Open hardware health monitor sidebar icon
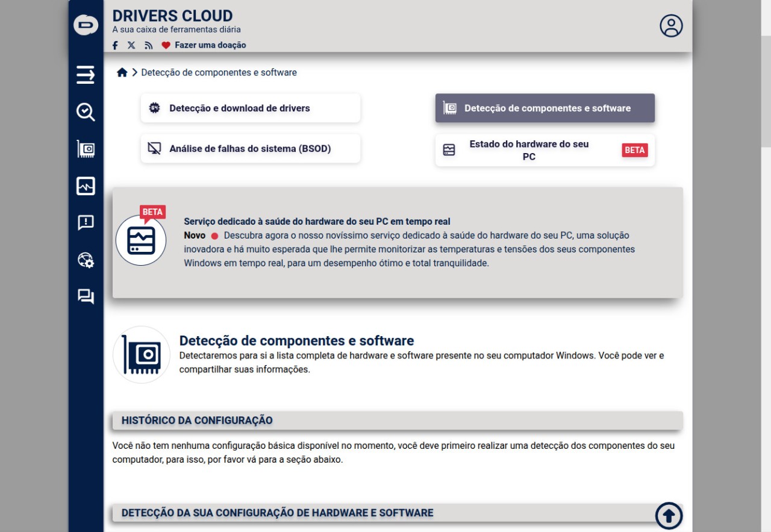This screenshot has width=771, height=532. point(86,186)
